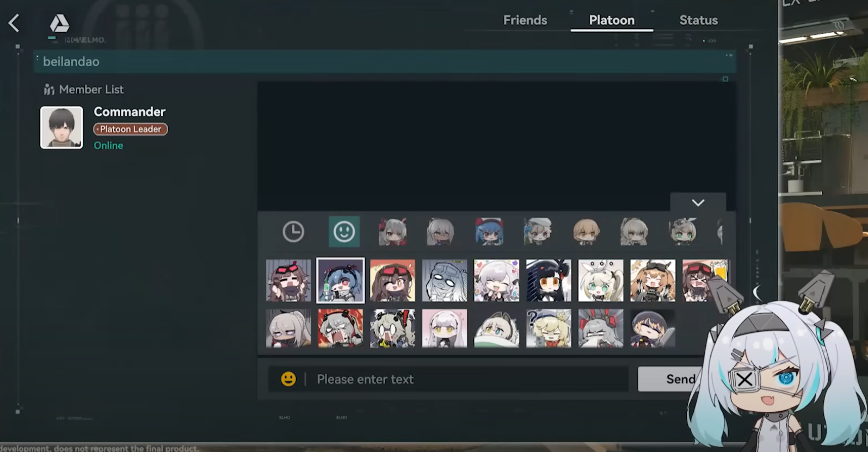
Task: Choose the grayscale shocked white-eyed sticker
Action: pos(445,280)
